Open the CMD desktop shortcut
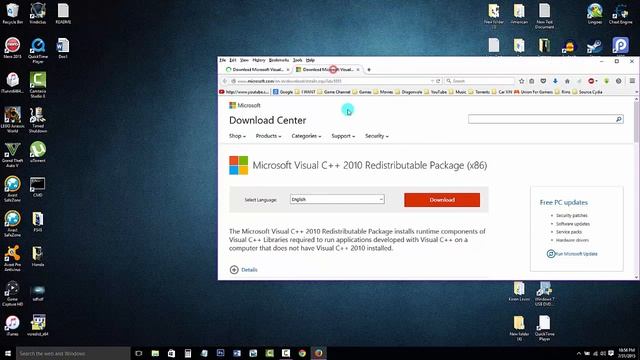This screenshot has width=640, height=360. [x=38, y=187]
